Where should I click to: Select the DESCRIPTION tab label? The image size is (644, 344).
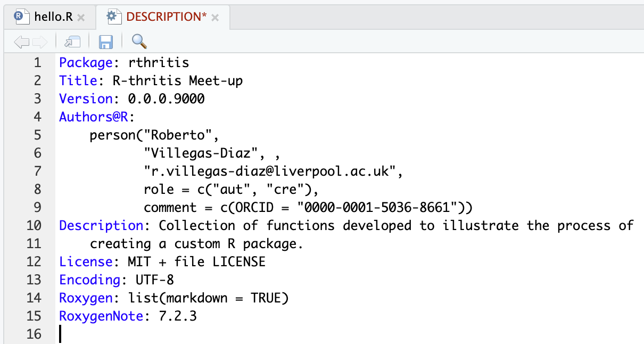[166, 17]
